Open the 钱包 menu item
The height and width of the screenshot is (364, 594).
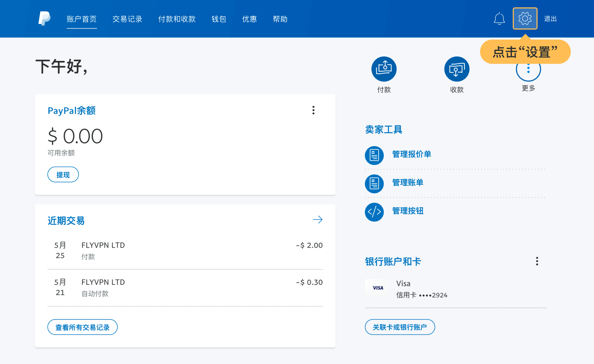[x=219, y=19]
